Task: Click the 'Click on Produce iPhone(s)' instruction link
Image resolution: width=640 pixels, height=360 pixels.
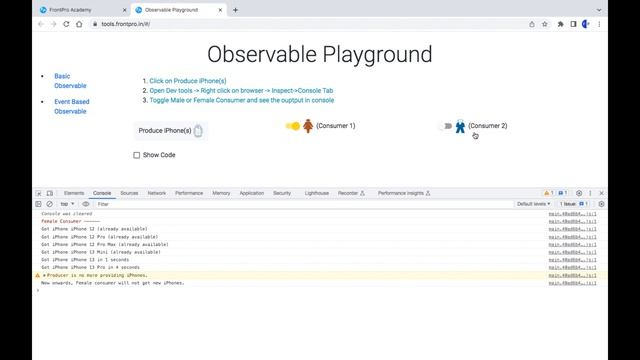Action: [x=188, y=81]
